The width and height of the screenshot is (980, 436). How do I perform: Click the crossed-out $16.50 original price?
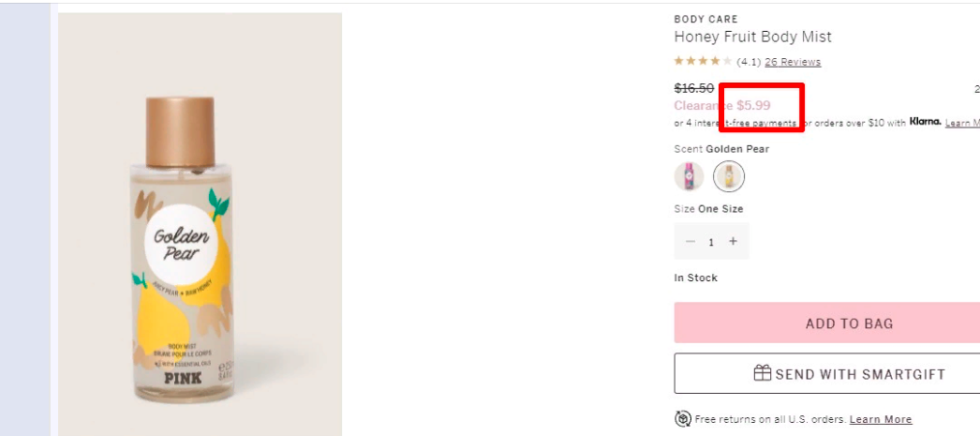click(x=693, y=89)
